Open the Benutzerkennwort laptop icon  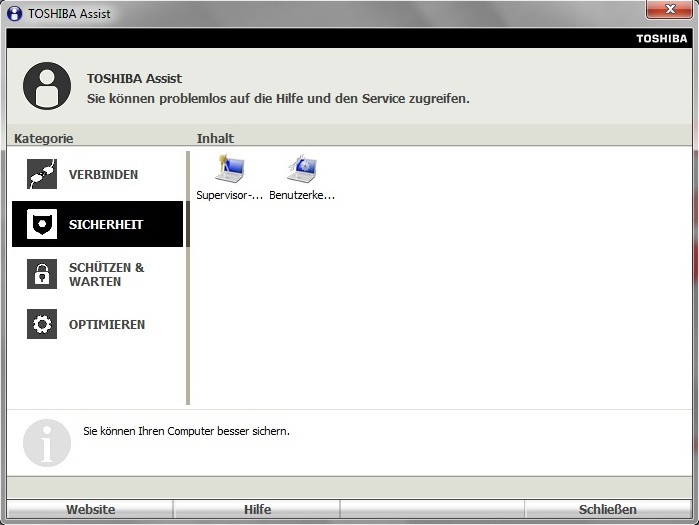pos(301,169)
